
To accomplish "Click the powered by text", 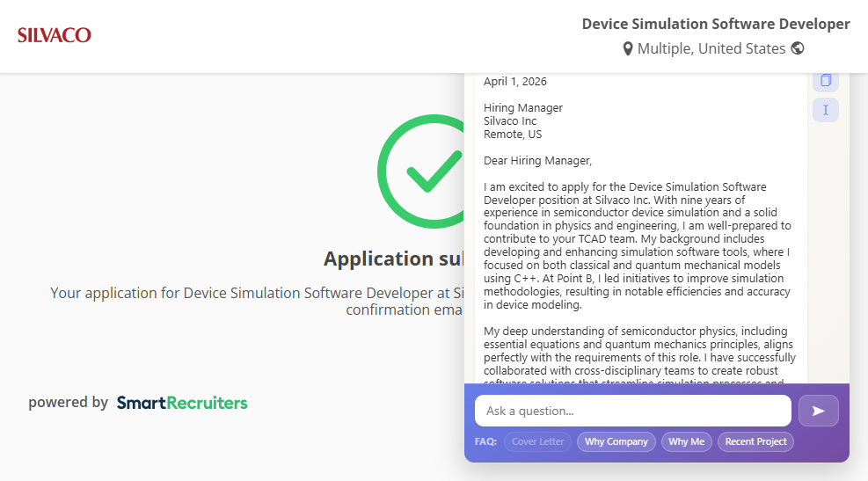I will [x=68, y=403].
